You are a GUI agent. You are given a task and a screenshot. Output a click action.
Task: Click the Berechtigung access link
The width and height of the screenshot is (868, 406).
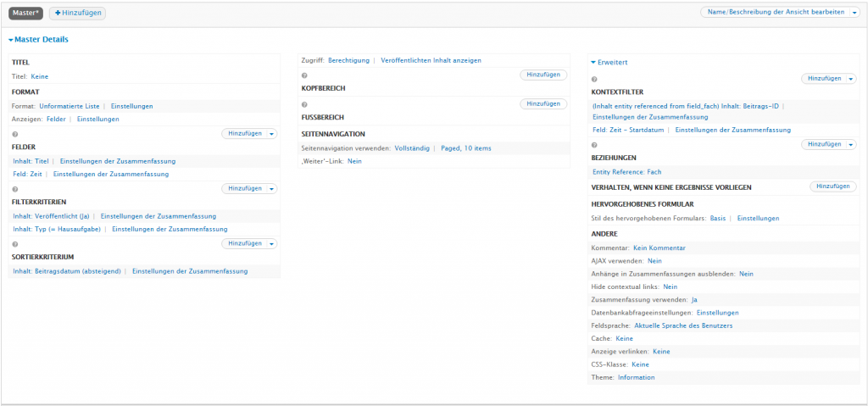click(x=348, y=60)
